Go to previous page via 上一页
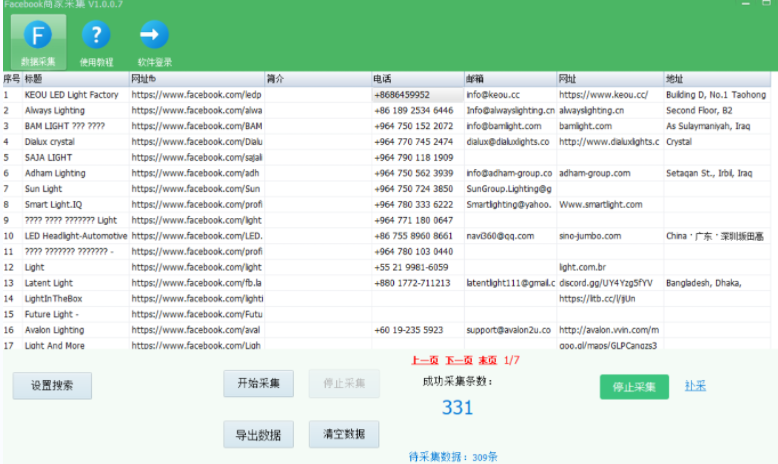The image size is (778, 464). [425, 360]
